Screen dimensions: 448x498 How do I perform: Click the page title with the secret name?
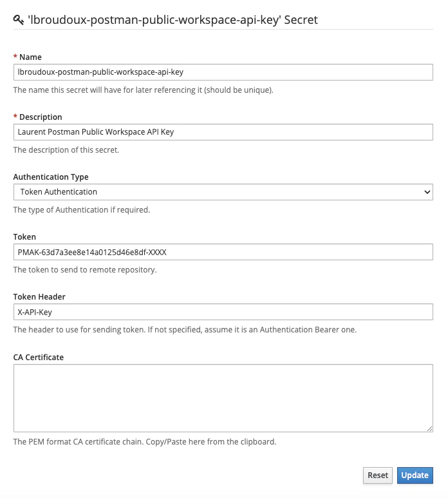(x=173, y=20)
